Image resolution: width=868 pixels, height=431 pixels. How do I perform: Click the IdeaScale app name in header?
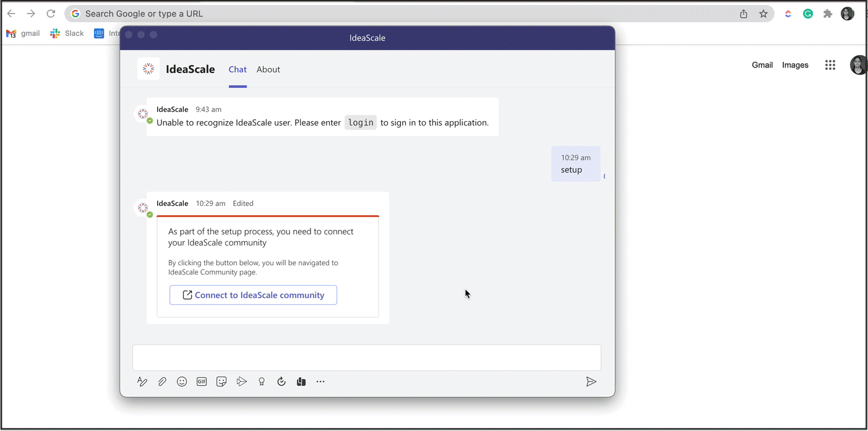tap(191, 69)
